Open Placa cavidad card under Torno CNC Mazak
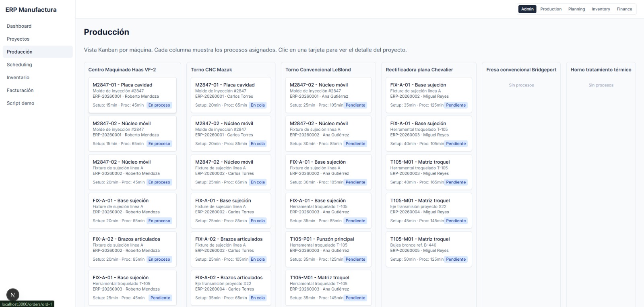The width and height of the screenshot is (644, 307). (x=231, y=95)
